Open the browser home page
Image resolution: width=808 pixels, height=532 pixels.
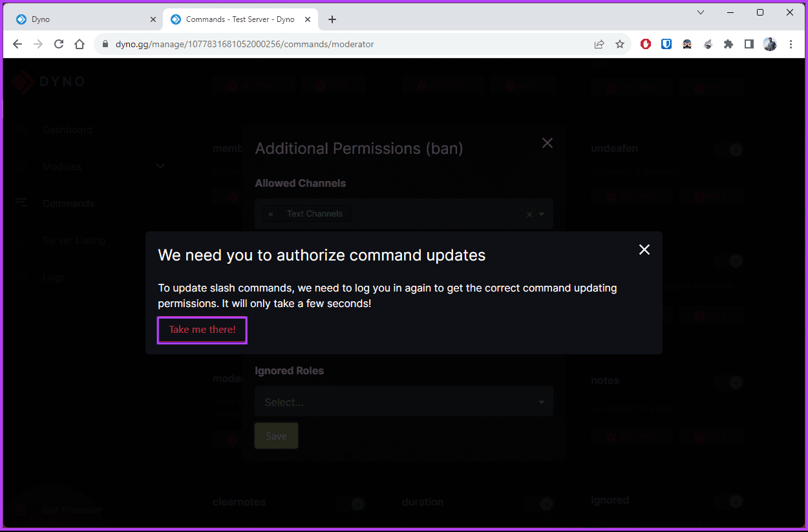80,44
